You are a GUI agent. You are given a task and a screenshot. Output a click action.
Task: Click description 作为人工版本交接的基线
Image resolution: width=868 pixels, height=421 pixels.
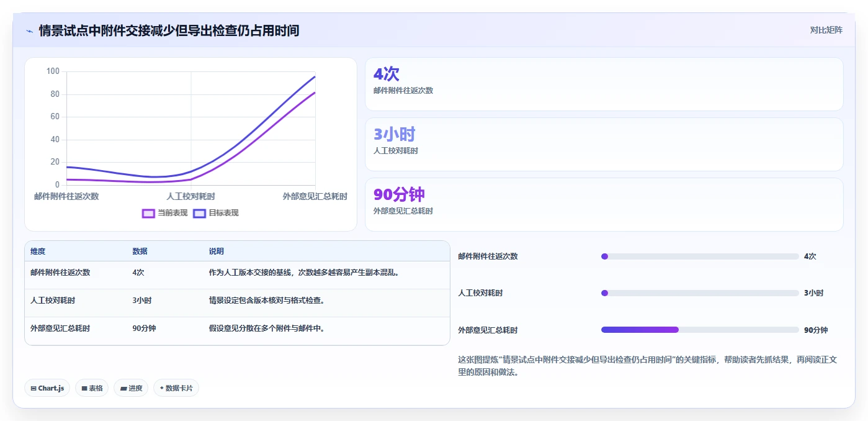pos(304,272)
